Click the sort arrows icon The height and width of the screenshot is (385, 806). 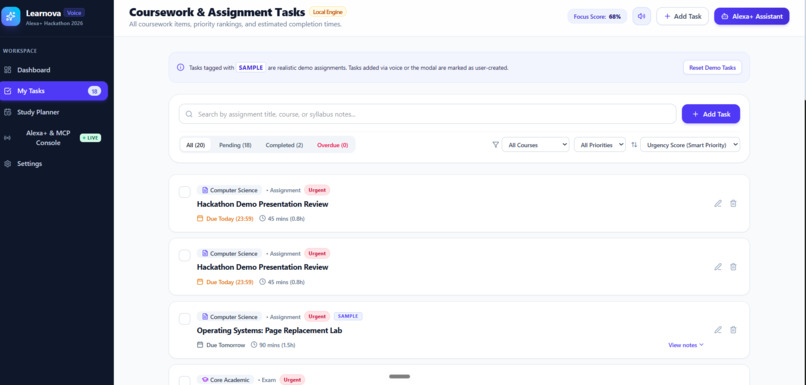coord(634,145)
